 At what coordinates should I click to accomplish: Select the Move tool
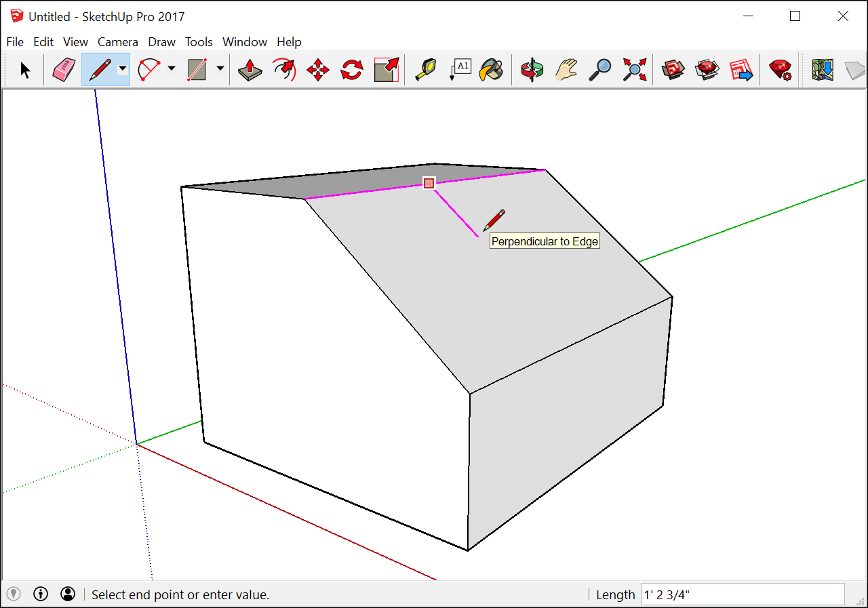coord(317,69)
